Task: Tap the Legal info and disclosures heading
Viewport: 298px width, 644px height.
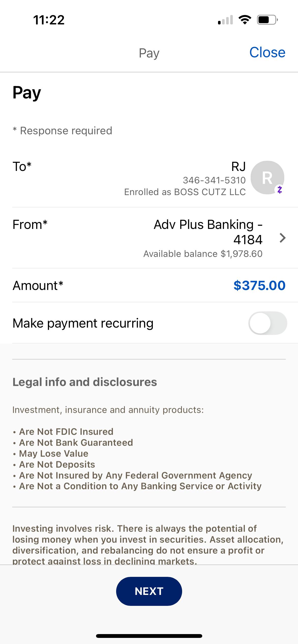Action: 85,382
